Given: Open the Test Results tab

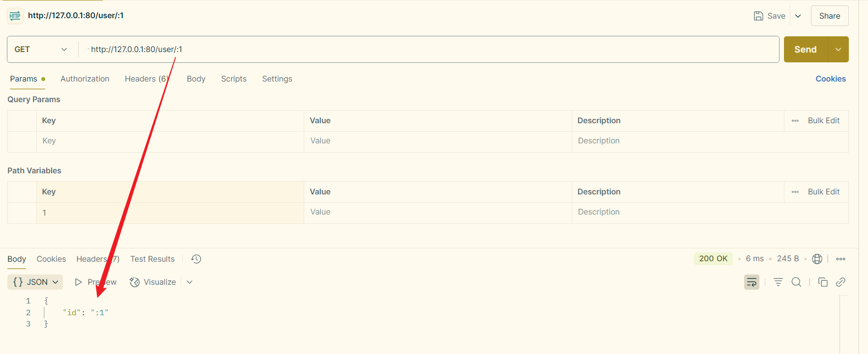Looking at the screenshot, I should click(x=152, y=259).
